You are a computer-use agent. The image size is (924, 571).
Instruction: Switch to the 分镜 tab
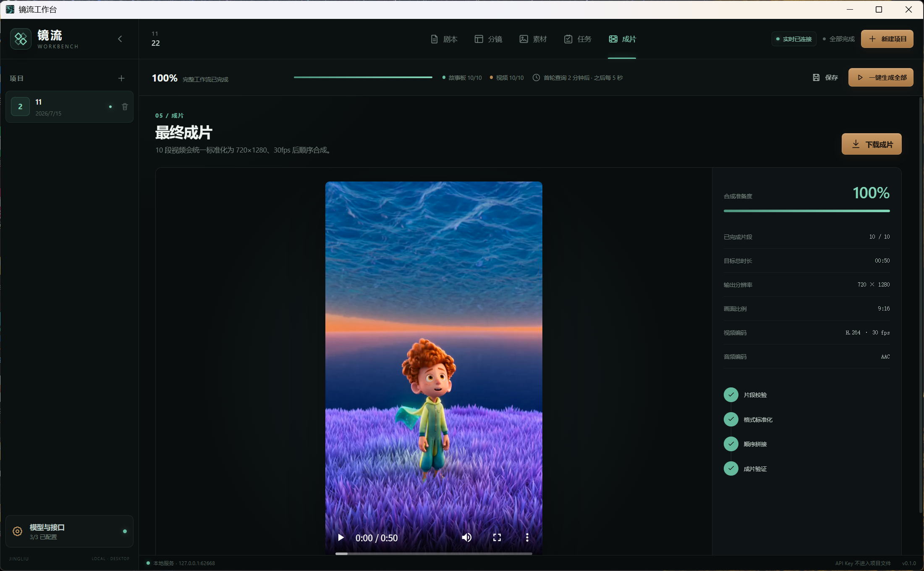tap(488, 39)
